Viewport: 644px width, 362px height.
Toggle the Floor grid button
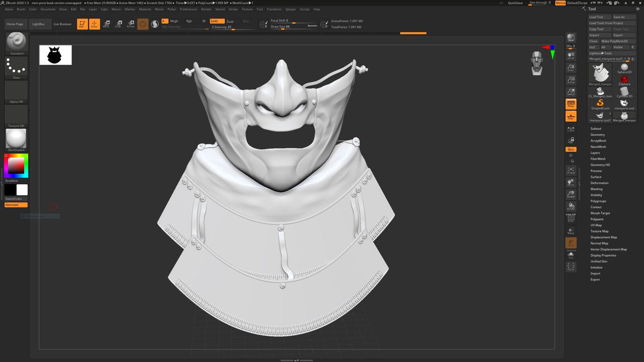[571, 116]
